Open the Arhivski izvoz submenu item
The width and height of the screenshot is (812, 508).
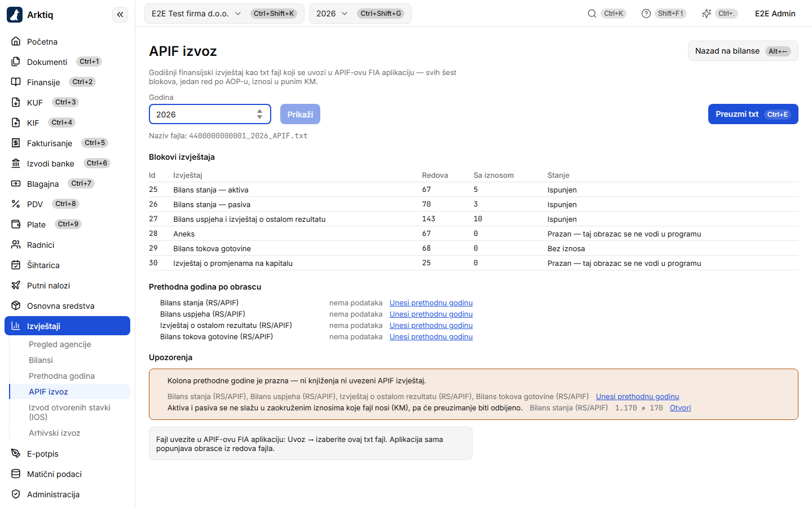click(55, 433)
